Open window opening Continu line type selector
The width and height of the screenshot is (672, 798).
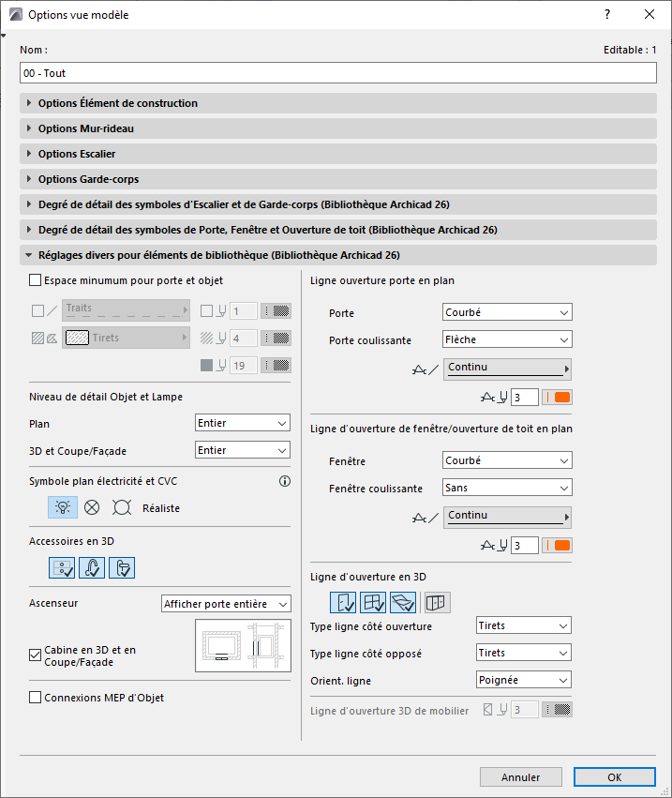click(x=507, y=517)
